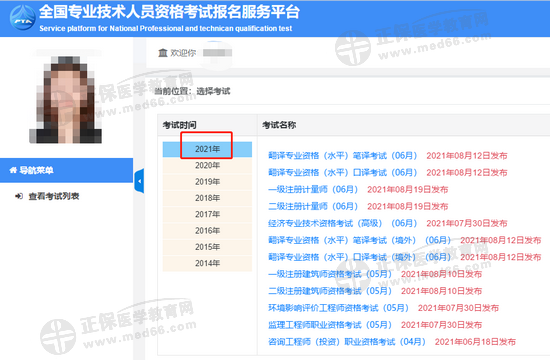Open the 导航菜单 navigation header
The width and height of the screenshot is (550, 360).
(x=66, y=171)
